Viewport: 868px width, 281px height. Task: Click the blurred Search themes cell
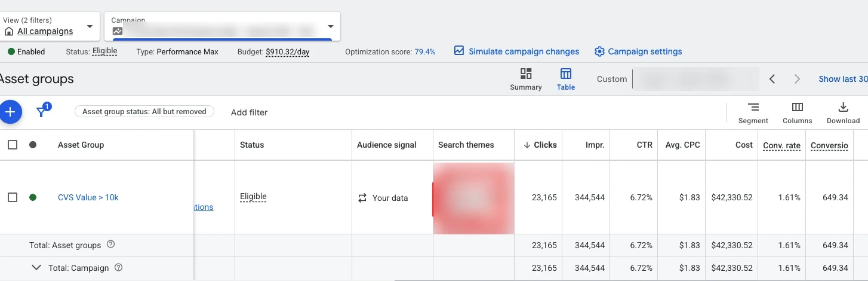tap(473, 198)
